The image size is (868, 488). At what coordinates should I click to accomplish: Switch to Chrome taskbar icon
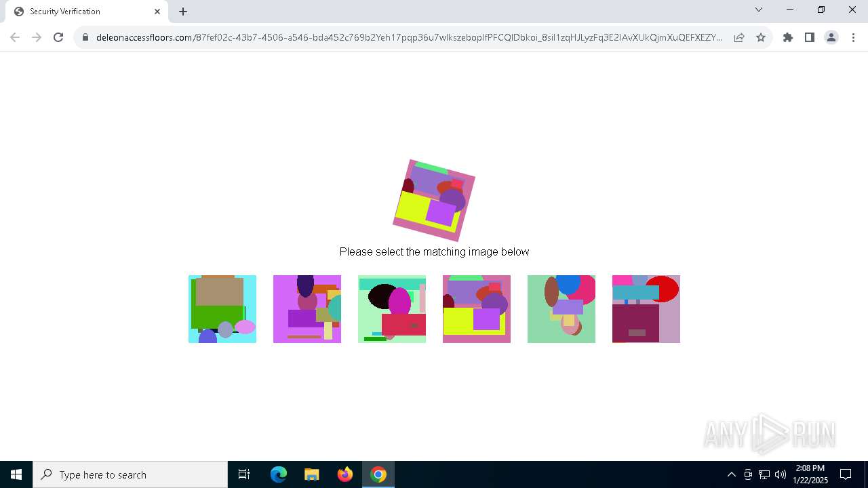pos(378,474)
